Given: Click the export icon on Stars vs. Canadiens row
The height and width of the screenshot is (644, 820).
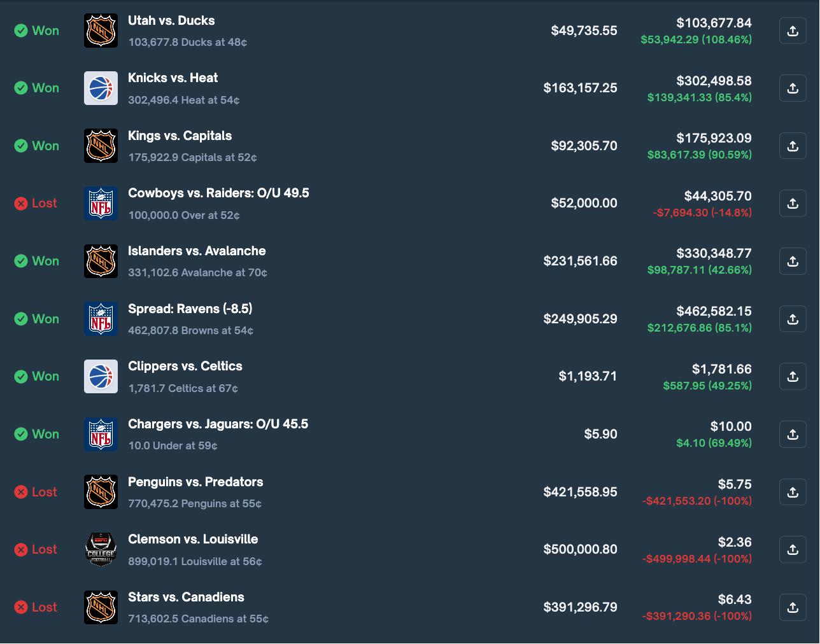Looking at the screenshot, I should click(x=793, y=607).
